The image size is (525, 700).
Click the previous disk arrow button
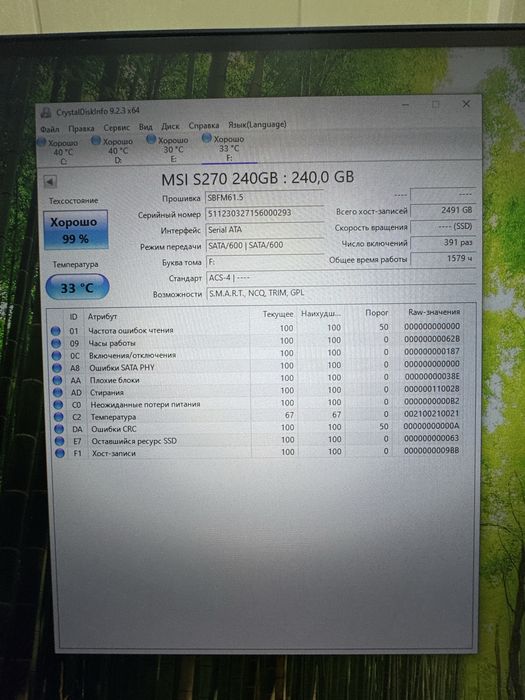[50, 181]
